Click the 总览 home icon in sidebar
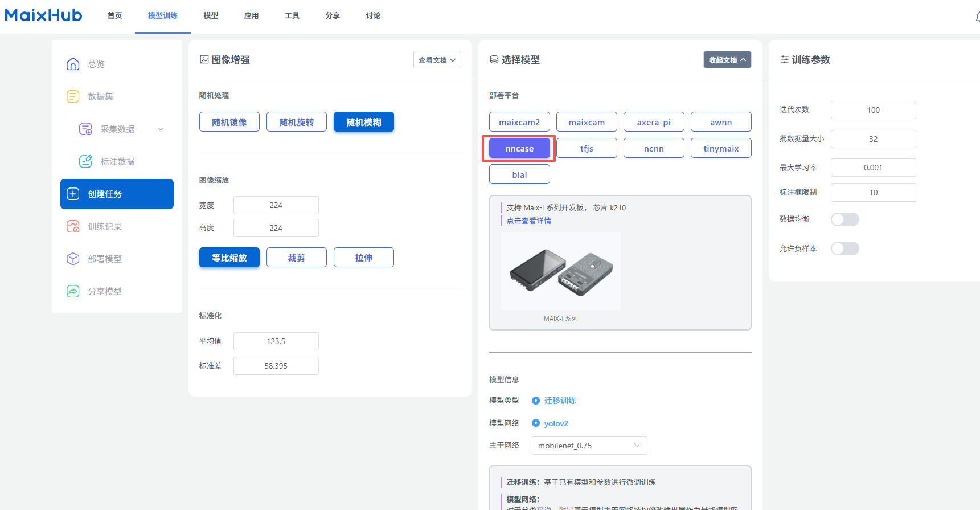 coord(73,64)
